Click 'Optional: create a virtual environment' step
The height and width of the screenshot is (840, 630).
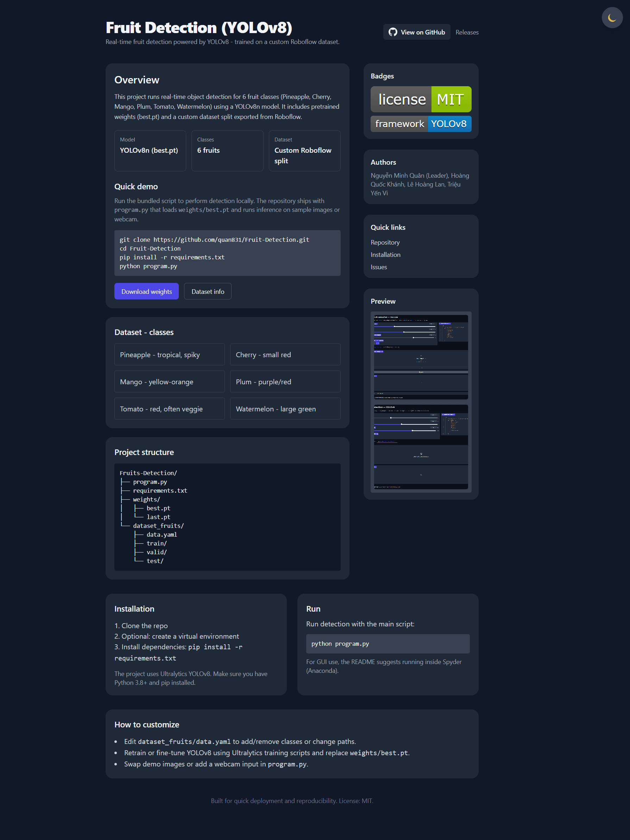coord(177,636)
